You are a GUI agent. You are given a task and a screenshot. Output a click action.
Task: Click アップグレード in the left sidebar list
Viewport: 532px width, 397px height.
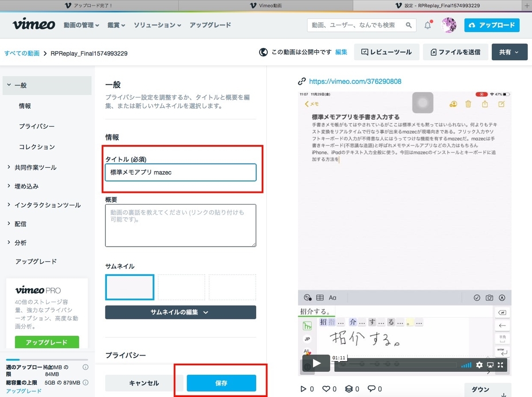pyautogui.click(x=36, y=261)
